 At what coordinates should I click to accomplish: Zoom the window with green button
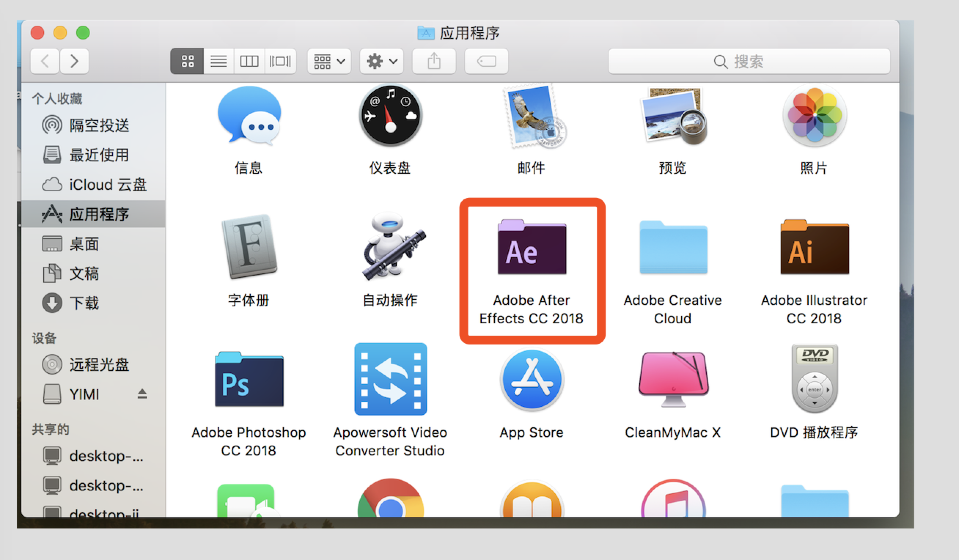coord(83,33)
